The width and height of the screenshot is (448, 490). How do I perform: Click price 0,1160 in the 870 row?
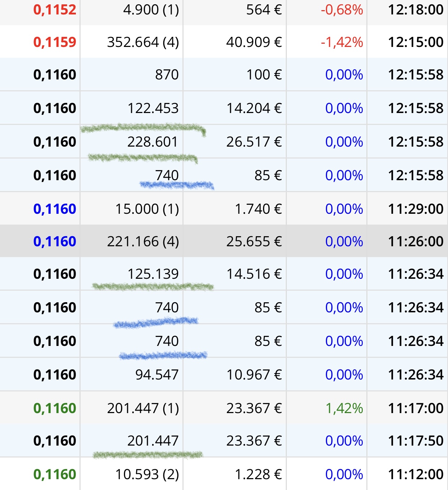(55, 75)
